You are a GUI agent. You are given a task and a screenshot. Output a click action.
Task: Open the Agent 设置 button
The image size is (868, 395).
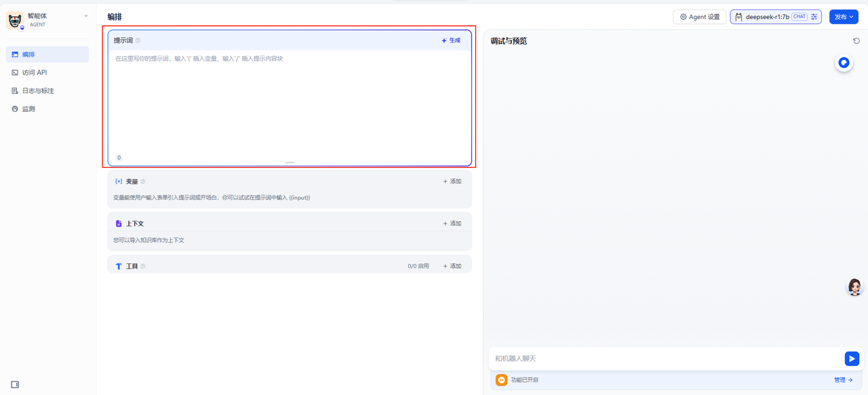pyautogui.click(x=700, y=17)
